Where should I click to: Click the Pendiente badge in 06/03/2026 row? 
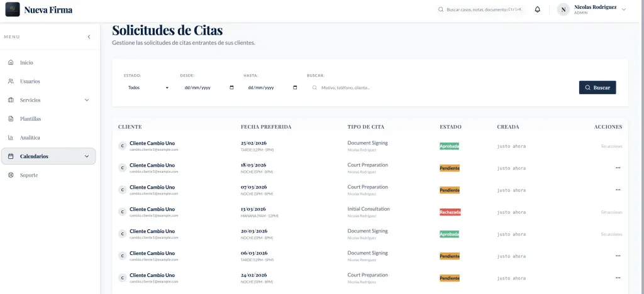450,256
